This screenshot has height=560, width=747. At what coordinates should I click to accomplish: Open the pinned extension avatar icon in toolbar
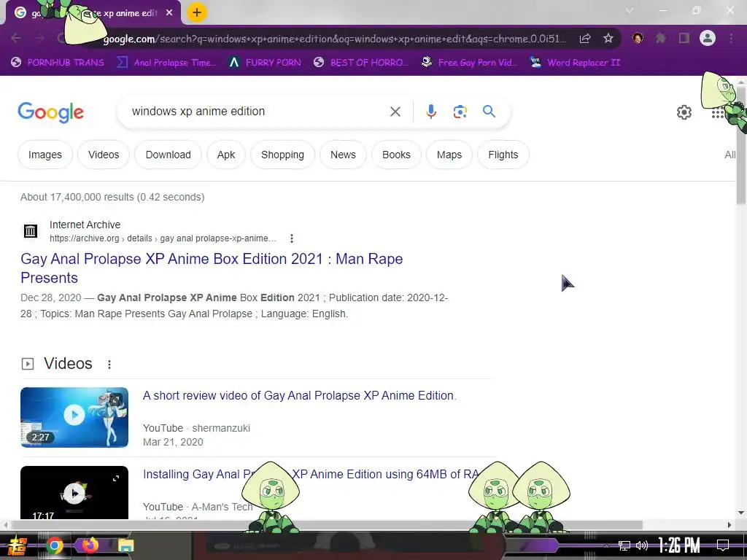tap(638, 38)
